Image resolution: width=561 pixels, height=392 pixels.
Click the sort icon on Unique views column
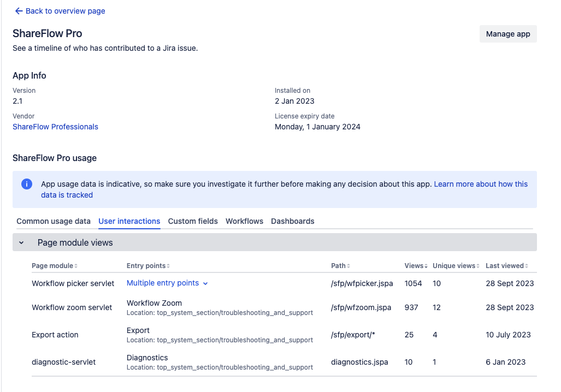pyautogui.click(x=479, y=266)
